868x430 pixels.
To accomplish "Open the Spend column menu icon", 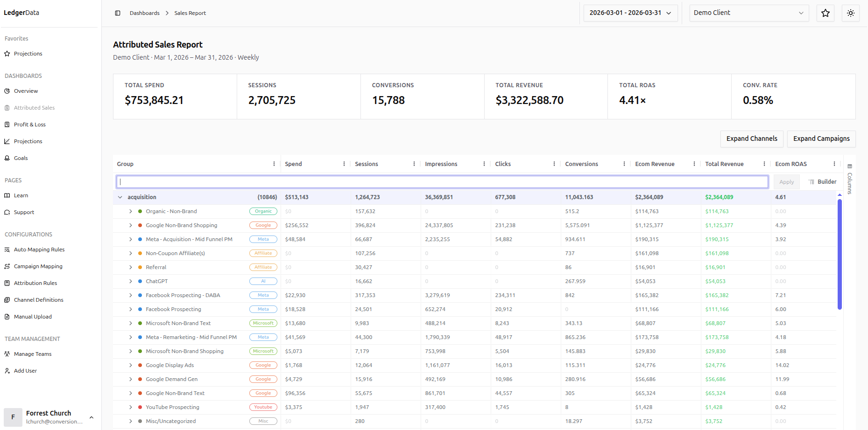I will click(344, 164).
